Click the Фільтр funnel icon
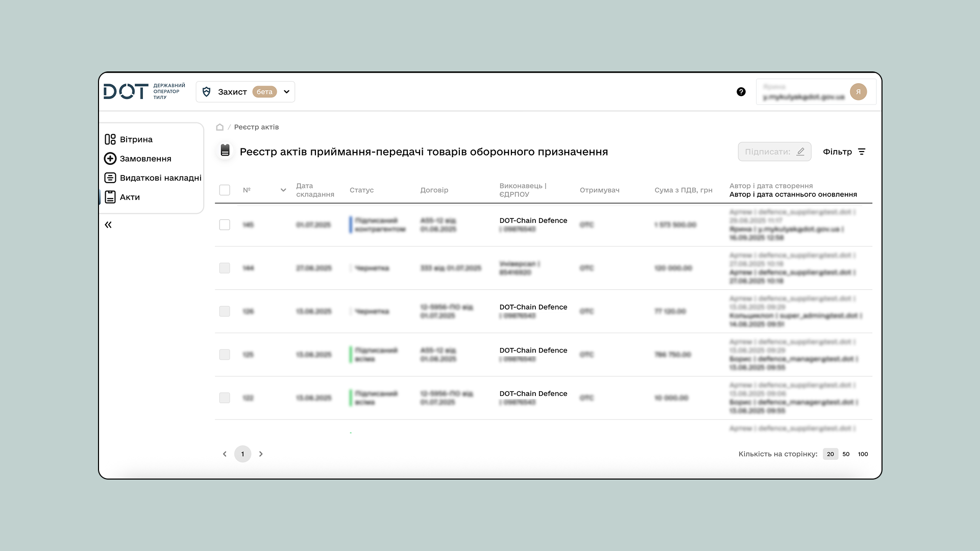 coord(862,152)
